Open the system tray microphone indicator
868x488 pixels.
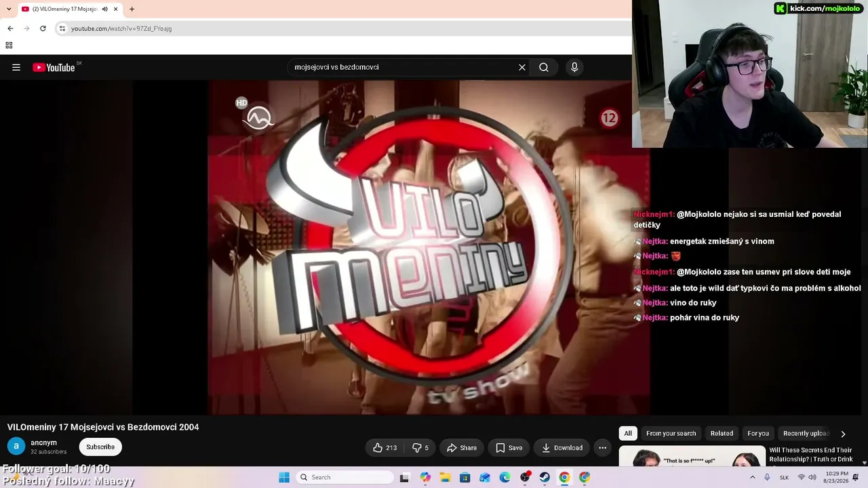tap(767, 477)
